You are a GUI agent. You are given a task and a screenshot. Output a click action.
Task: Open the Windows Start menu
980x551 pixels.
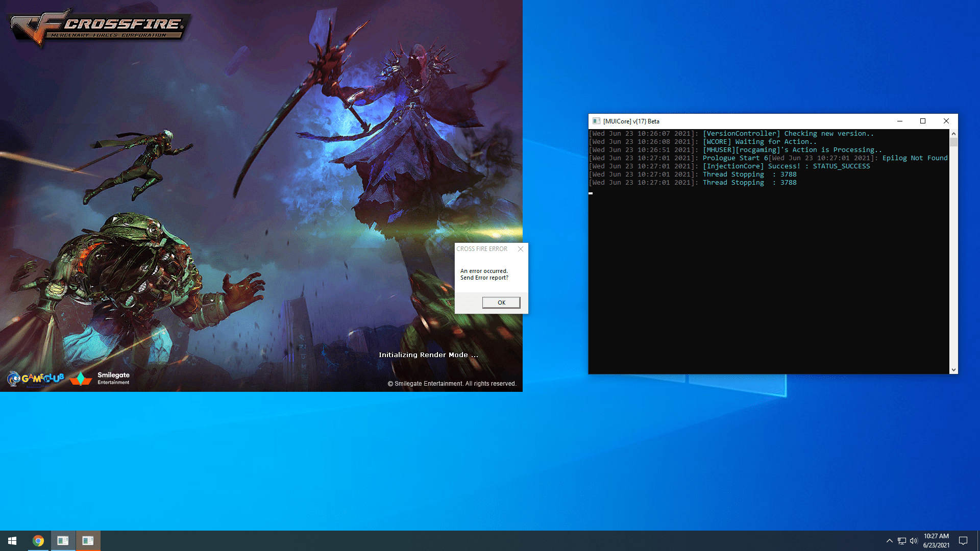pos(12,541)
